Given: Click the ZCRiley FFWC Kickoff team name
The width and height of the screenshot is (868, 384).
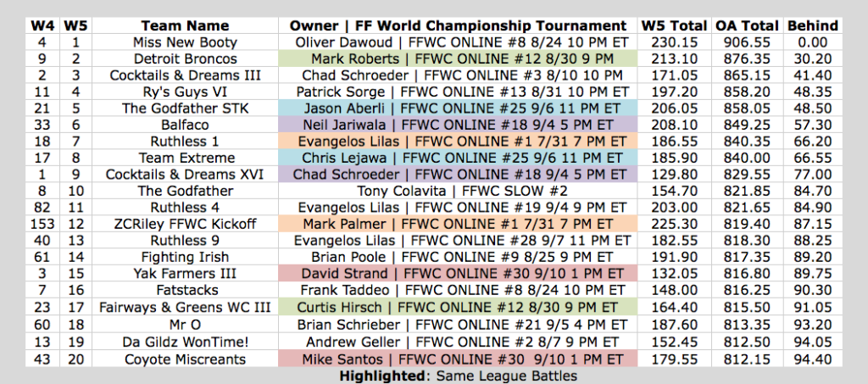Looking at the screenshot, I should click(x=185, y=224).
